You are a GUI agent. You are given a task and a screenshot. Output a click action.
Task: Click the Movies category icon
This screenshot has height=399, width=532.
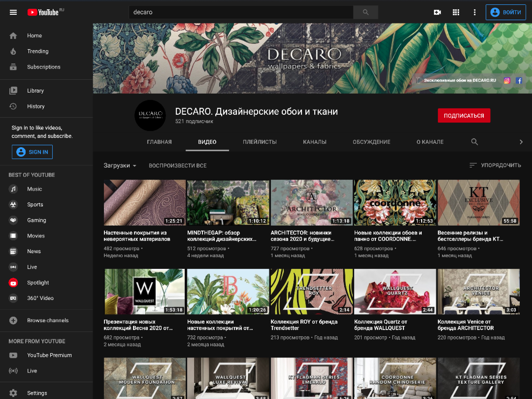pos(13,236)
